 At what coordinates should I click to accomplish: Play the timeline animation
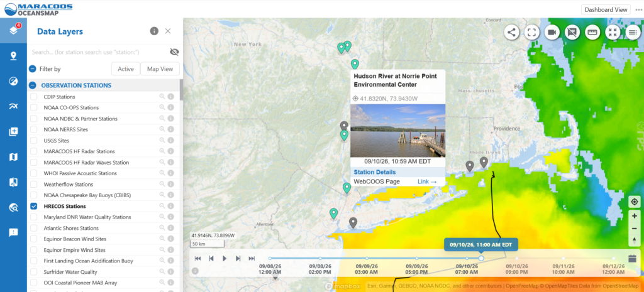[225, 258]
